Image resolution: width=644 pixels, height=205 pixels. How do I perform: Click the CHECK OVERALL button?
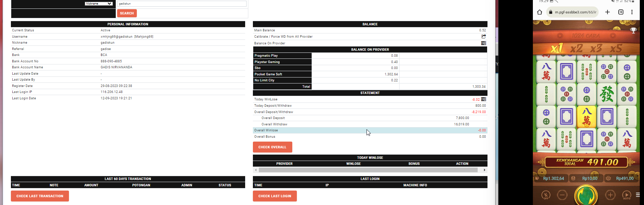[x=272, y=147]
